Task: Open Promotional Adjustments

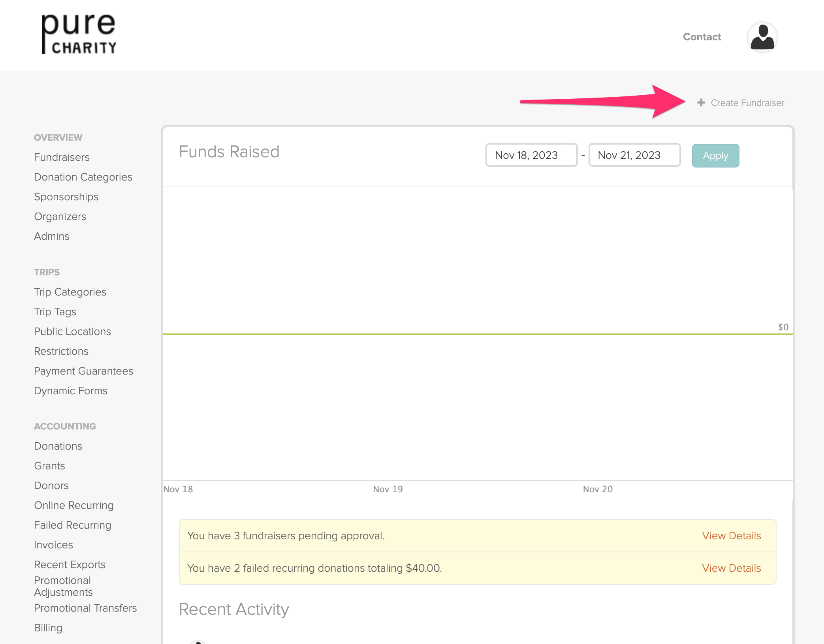Action: [x=63, y=586]
